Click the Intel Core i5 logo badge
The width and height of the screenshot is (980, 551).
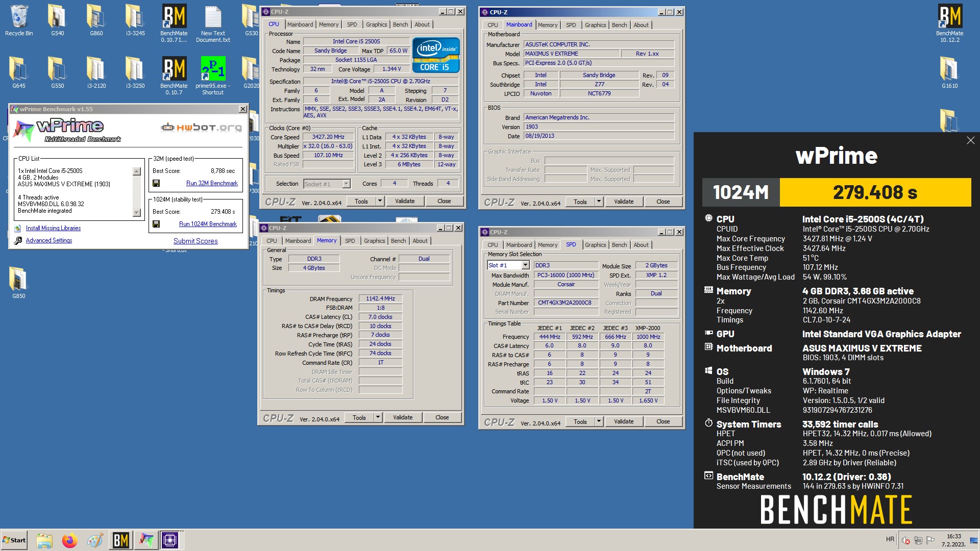tap(436, 55)
